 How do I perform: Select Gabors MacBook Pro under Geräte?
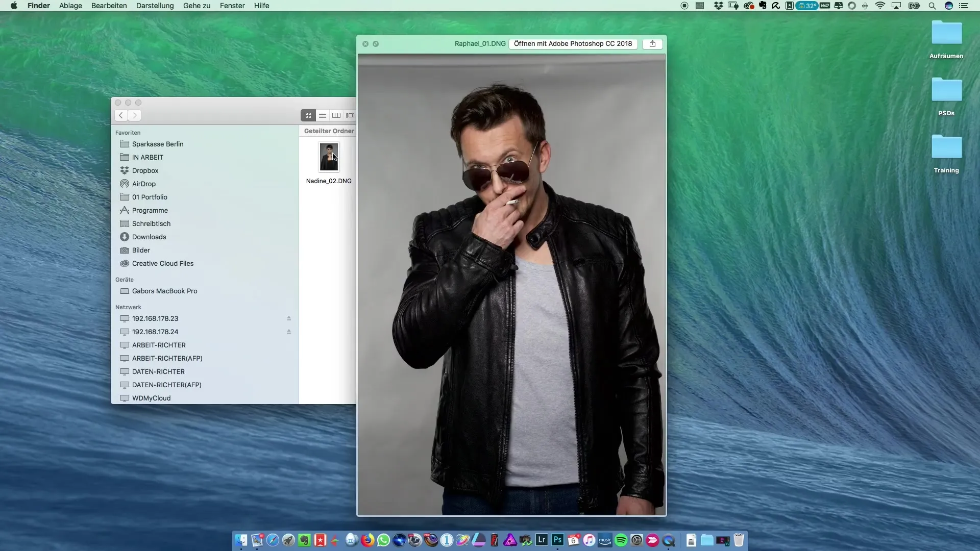coord(164,291)
